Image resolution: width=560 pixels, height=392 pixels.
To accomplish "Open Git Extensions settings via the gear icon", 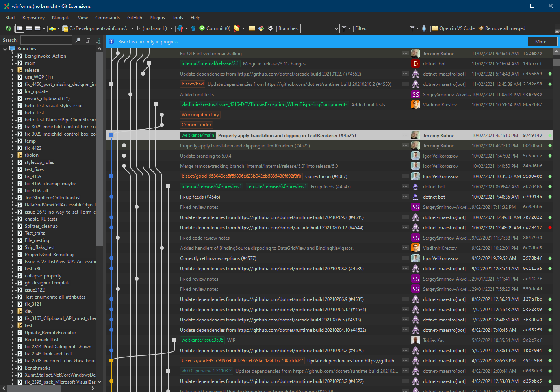I will click(x=270, y=28).
